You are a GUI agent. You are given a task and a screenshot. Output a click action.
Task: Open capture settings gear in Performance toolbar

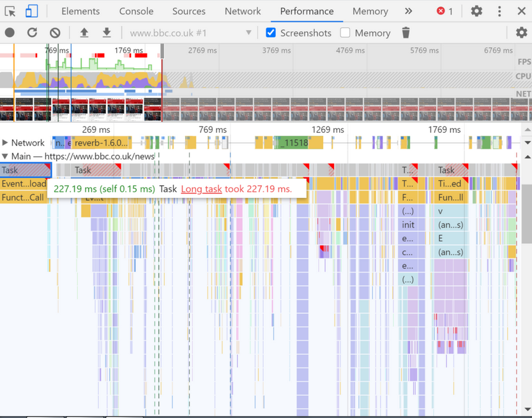pyautogui.click(x=522, y=33)
